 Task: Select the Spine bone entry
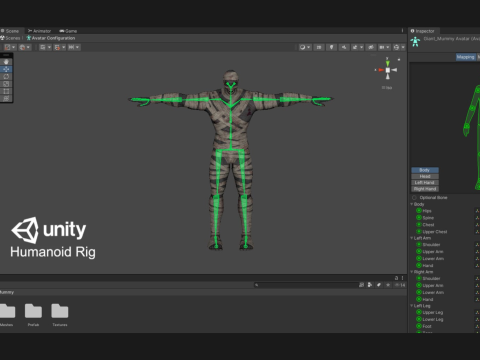point(428,218)
